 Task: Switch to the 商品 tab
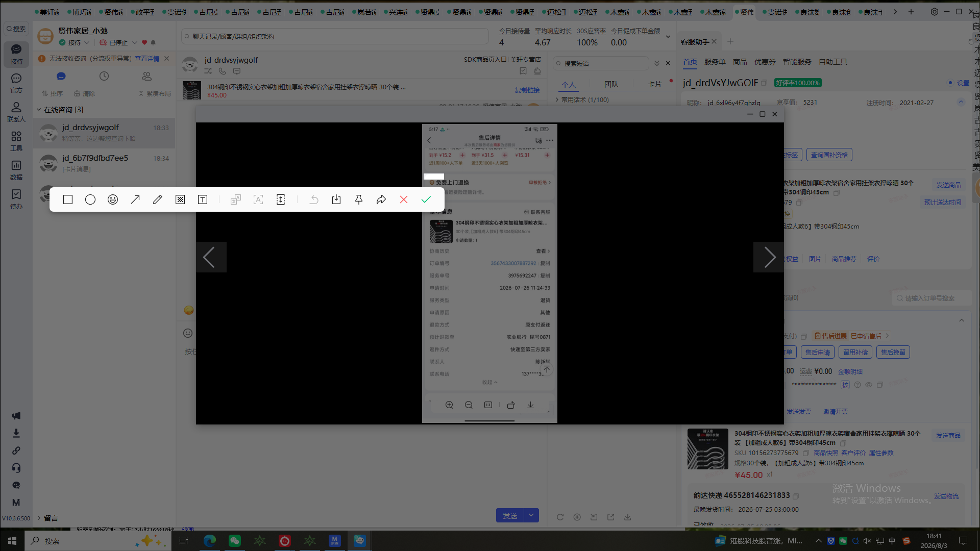coord(740,62)
